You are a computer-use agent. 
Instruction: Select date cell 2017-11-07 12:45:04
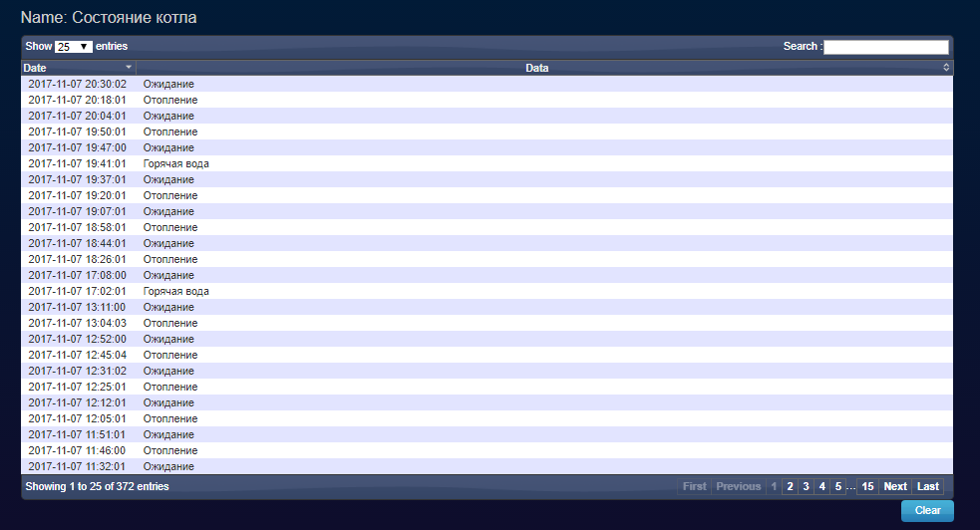pos(78,355)
